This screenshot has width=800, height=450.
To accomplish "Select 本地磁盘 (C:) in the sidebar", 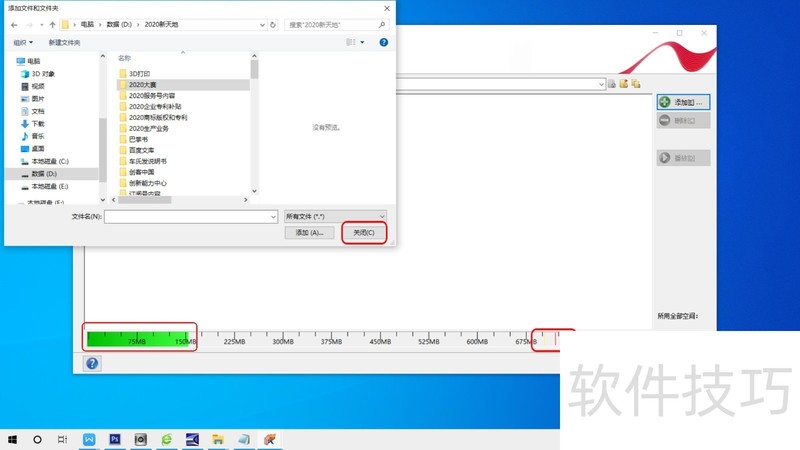I will (x=48, y=161).
